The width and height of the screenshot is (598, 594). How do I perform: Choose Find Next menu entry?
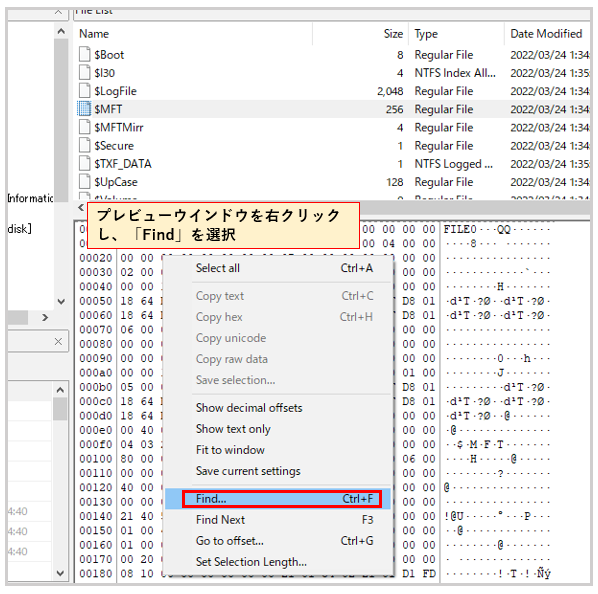(278, 520)
